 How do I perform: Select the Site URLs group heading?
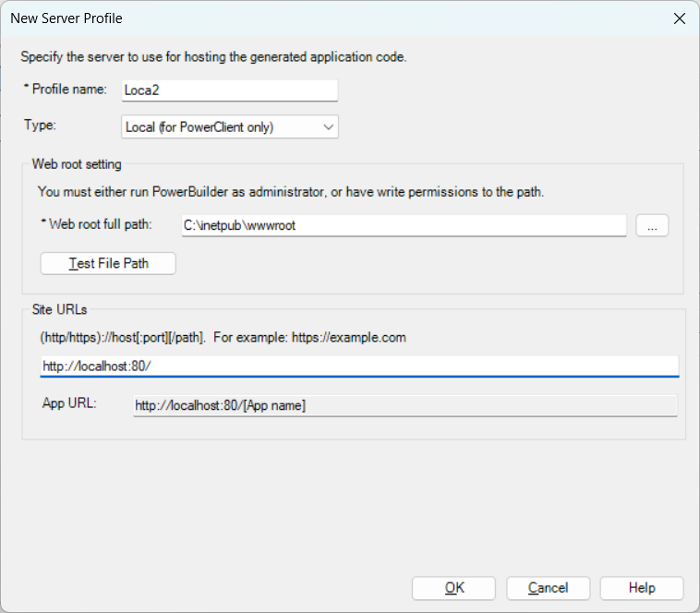click(60, 309)
